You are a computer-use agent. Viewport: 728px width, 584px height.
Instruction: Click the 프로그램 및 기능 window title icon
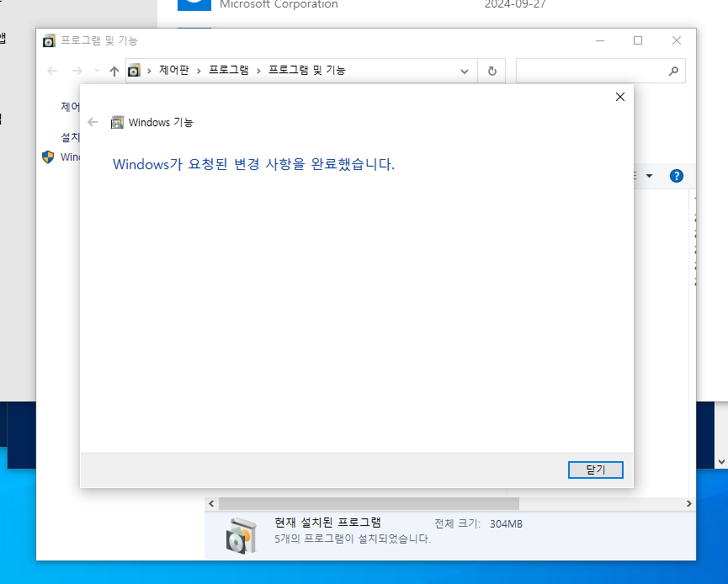coord(49,41)
